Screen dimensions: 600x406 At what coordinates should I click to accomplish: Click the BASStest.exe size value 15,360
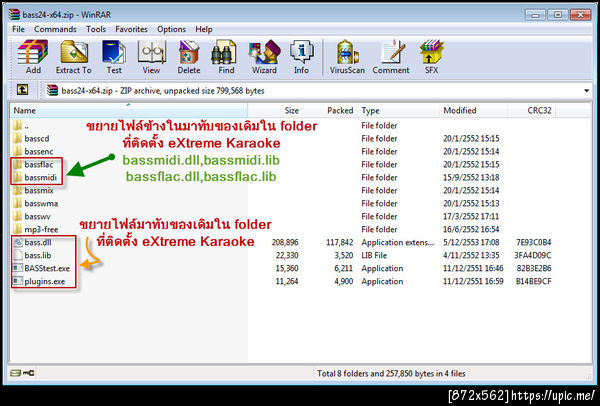287,268
